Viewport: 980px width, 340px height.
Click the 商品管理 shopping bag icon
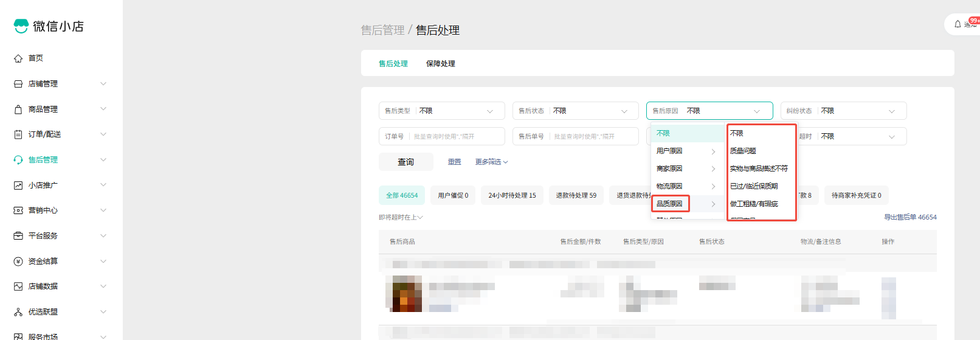tap(18, 109)
